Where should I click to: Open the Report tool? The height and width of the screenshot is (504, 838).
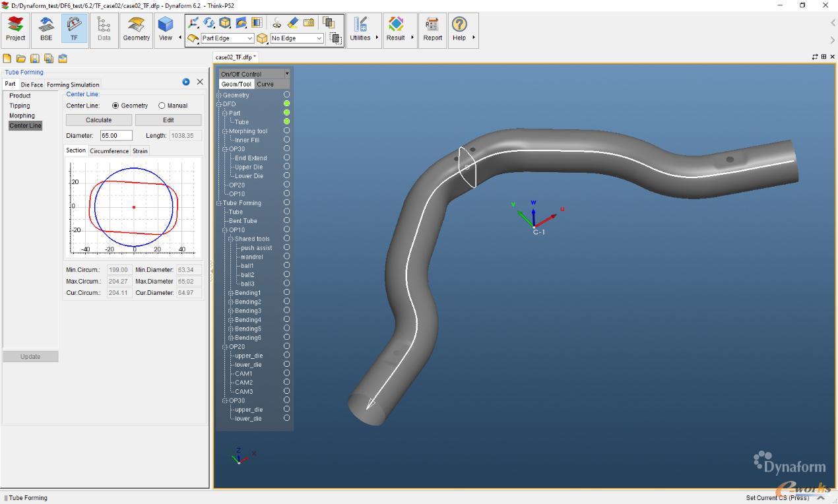point(433,30)
